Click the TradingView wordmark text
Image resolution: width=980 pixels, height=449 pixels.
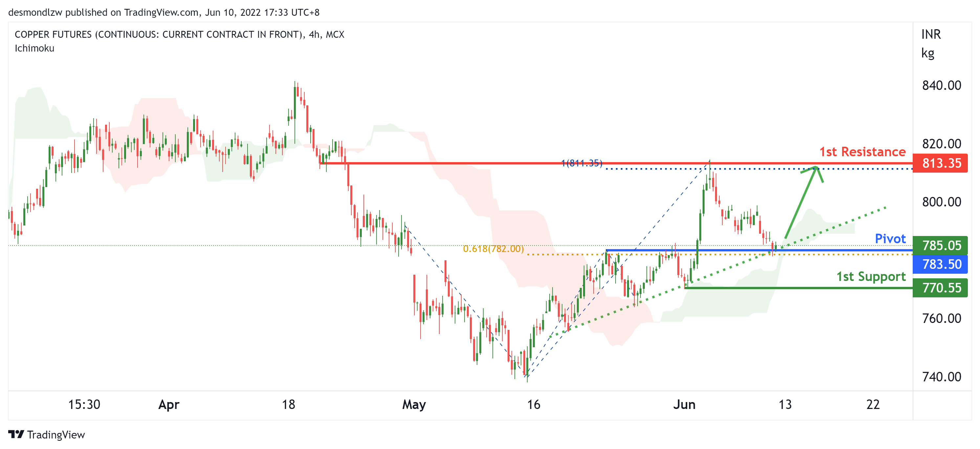tap(56, 435)
